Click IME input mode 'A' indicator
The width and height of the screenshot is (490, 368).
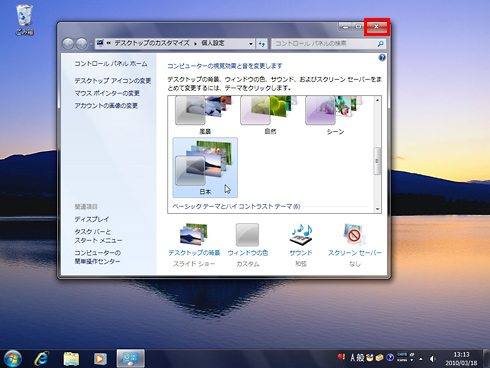[x=353, y=358]
